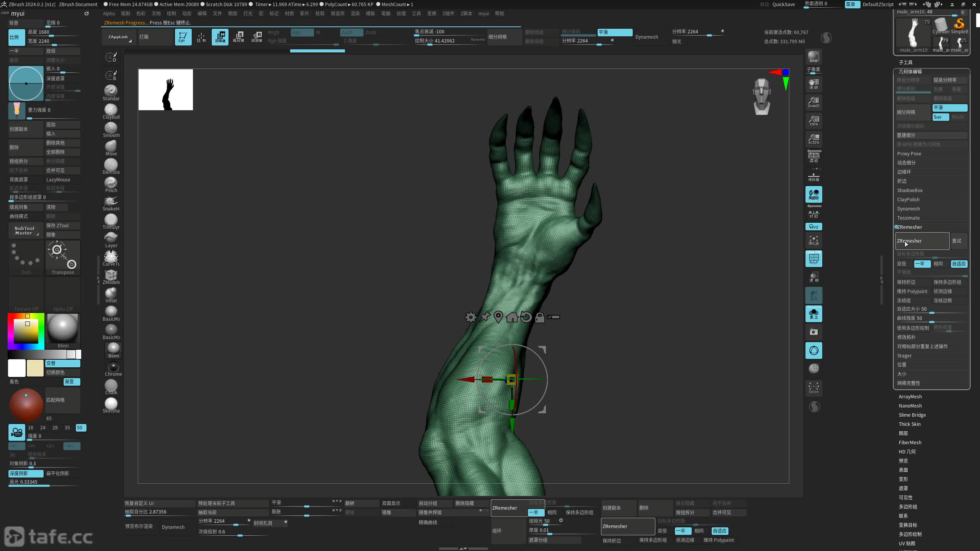This screenshot has height=551, width=980.
Task: Toggle 深度阴影 in left panel
Action: click(25, 473)
